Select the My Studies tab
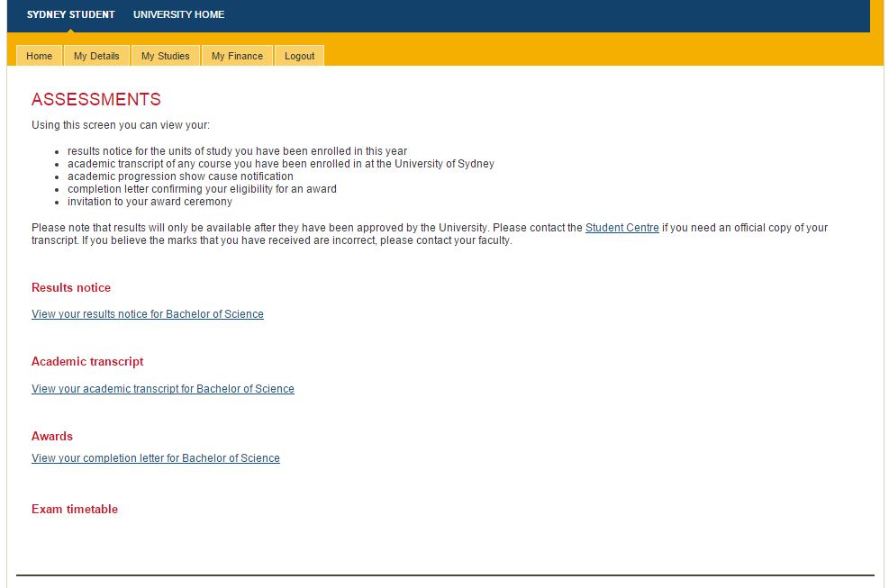889x588 pixels. click(165, 56)
